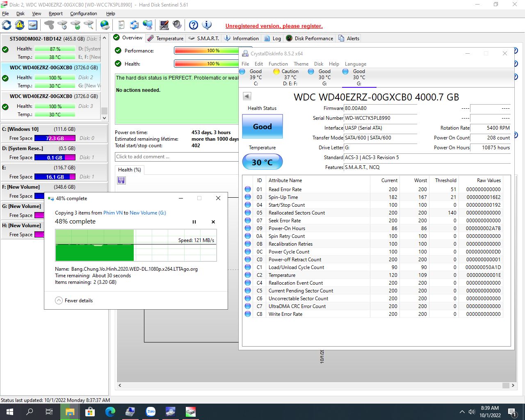525x420 pixels.
Task: Click the refresh-with-warning toolbar icon
Action: tap(20, 25)
